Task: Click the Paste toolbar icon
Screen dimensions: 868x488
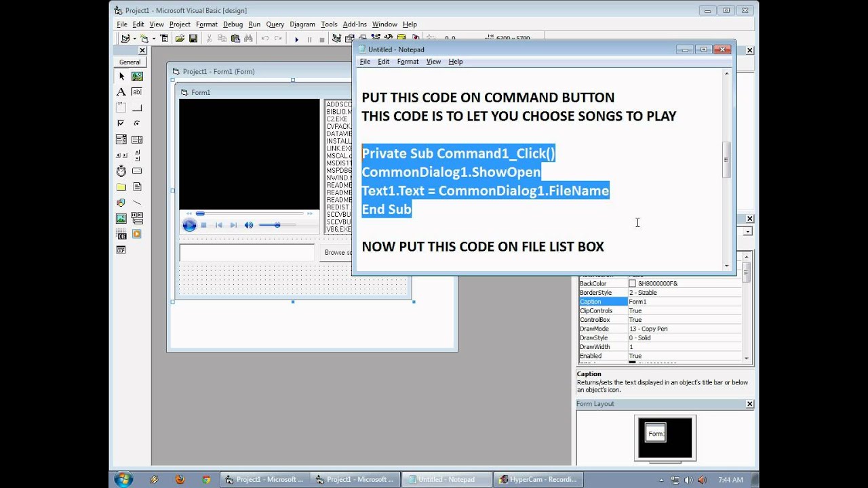Action: (235, 39)
